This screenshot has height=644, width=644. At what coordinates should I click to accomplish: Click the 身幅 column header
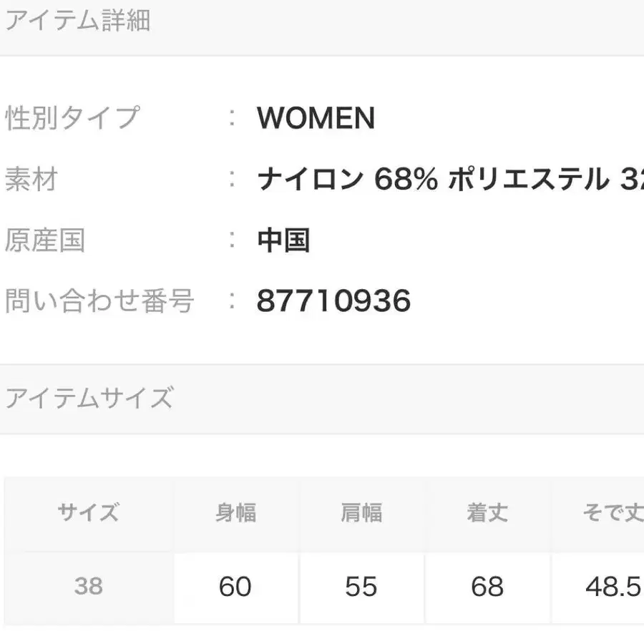click(235, 513)
